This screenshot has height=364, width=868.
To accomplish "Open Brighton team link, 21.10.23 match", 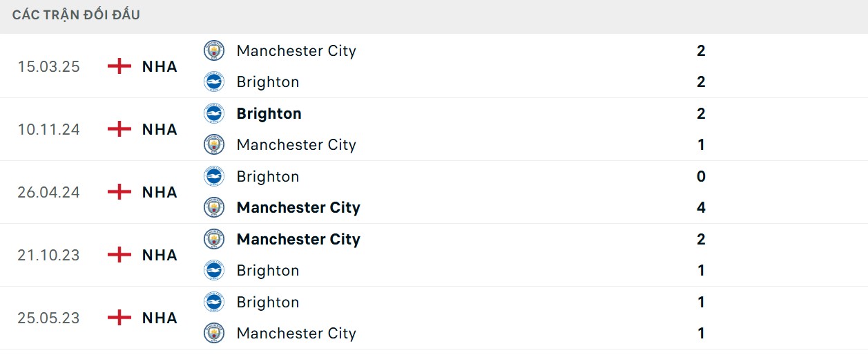I will tap(268, 270).
